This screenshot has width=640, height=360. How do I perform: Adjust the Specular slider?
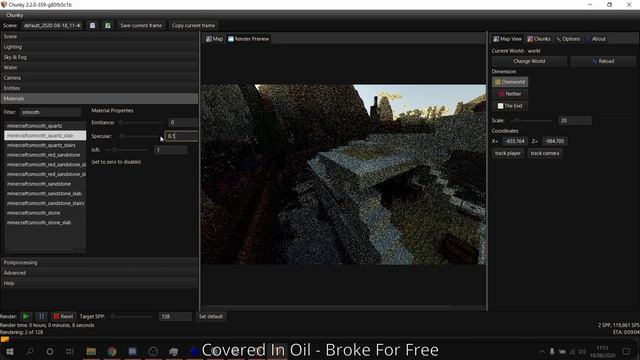click(x=141, y=136)
